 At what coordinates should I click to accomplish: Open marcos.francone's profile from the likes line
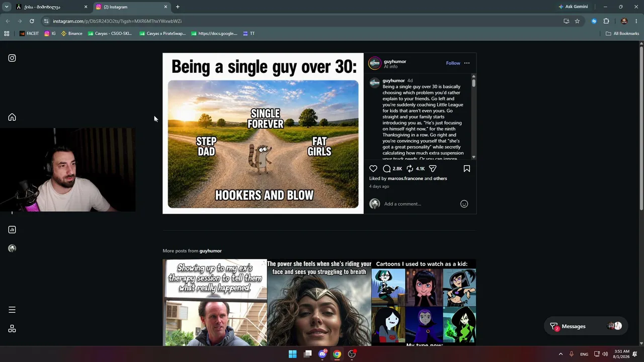[x=406, y=178]
